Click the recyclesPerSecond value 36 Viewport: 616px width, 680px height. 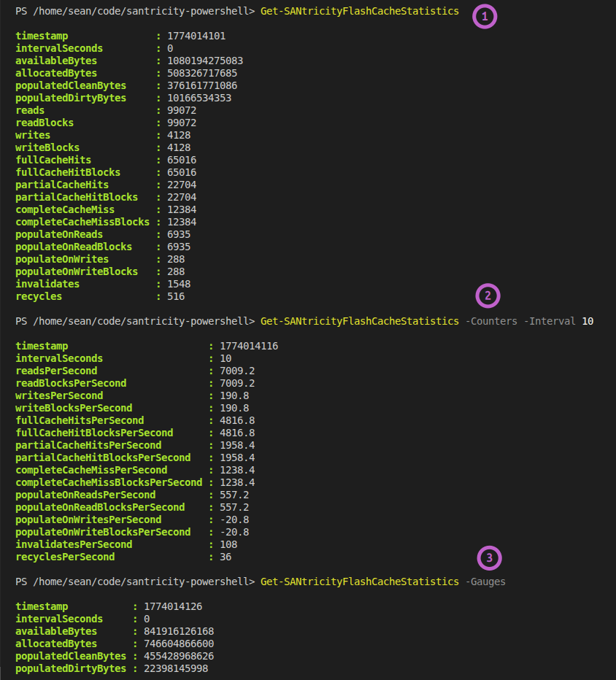(x=226, y=557)
